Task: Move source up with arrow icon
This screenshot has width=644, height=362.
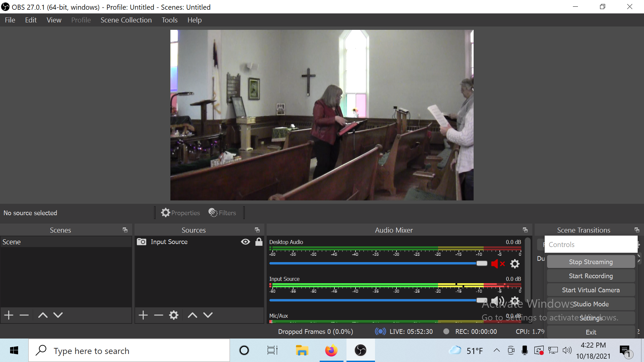Action: (192, 315)
